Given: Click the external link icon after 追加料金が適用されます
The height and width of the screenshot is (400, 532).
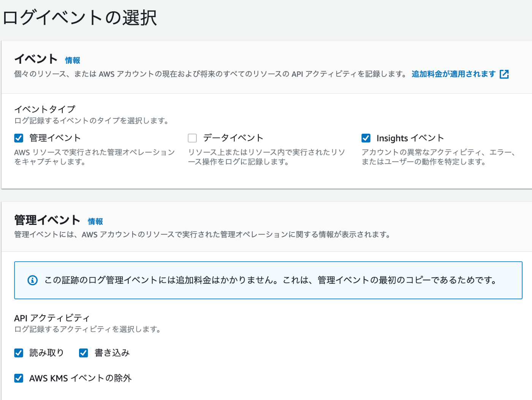Looking at the screenshot, I should pyautogui.click(x=504, y=74).
